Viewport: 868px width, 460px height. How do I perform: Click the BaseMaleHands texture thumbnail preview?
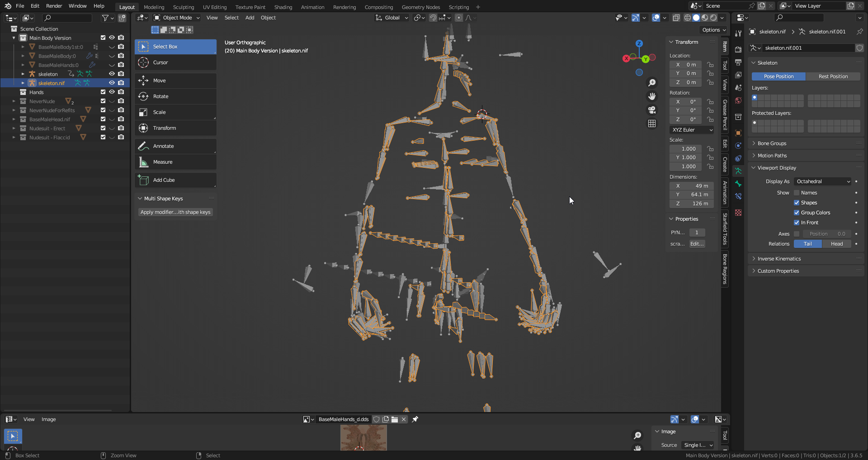[x=363, y=437]
